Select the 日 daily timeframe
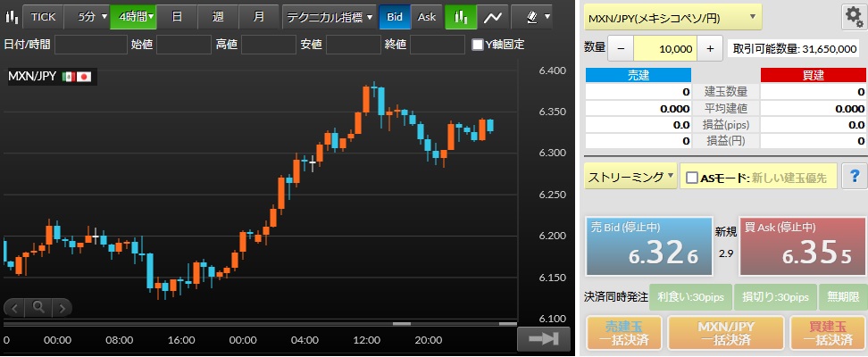 (x=177, y=17)
